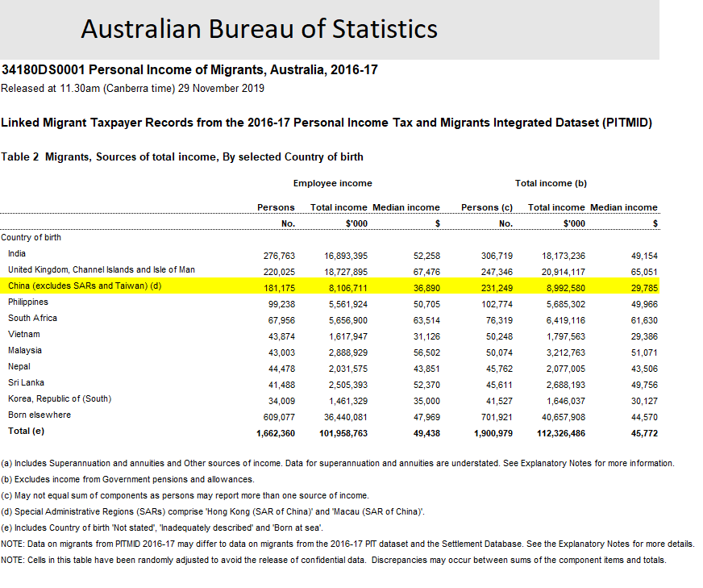Image resolution: width=703 pixels, height=588 pixels.
Task: Click the Country of birth heading
Action: click(31, 238)
